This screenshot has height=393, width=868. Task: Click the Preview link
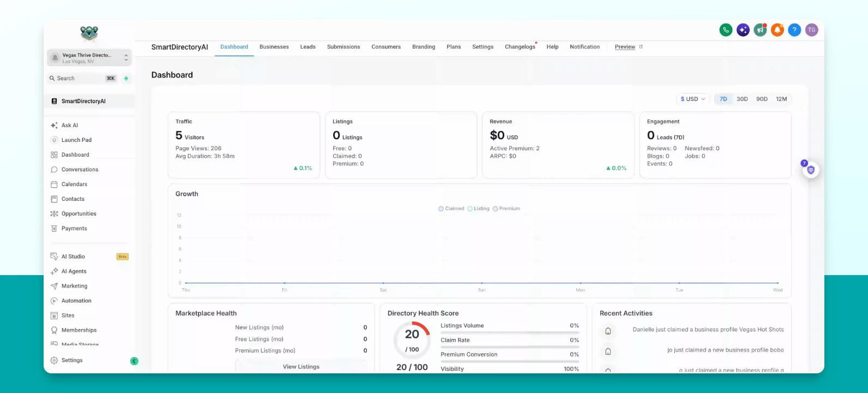(x=629, y=47)
